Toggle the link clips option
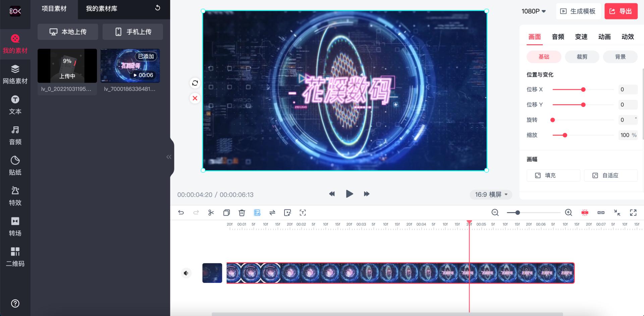The image size is (644, 316). (601, 212)
